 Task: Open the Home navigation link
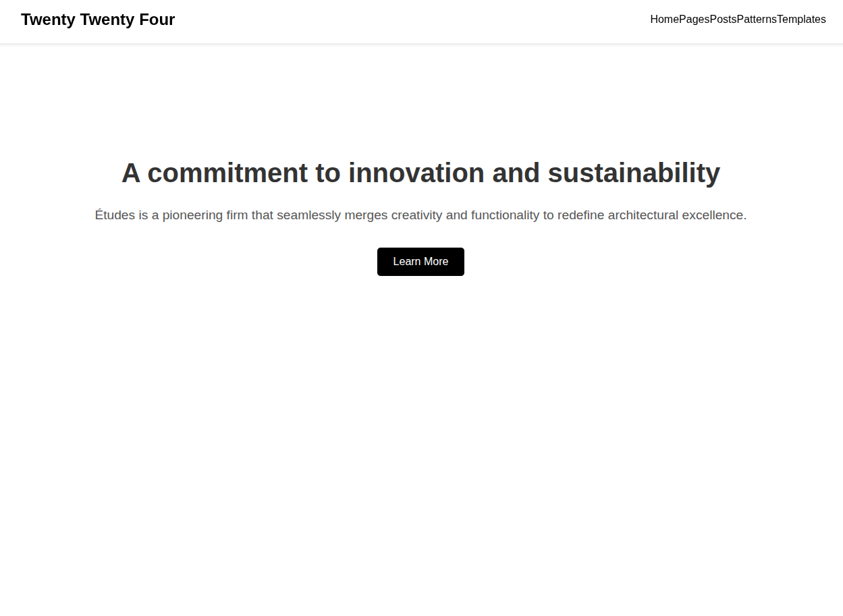click(664, 20)
